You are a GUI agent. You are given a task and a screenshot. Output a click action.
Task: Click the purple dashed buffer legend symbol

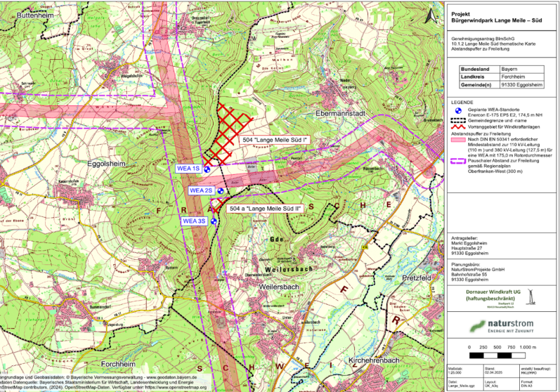click(x=458, y=161)
